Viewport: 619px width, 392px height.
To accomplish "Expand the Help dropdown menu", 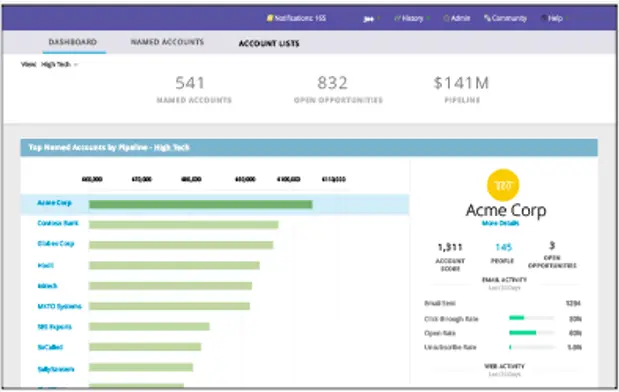I will click(554, 18).
